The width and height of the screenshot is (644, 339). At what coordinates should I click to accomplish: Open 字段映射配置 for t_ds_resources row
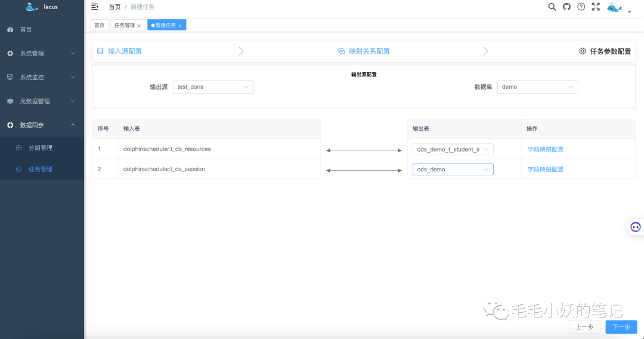(x=546, y=149)
